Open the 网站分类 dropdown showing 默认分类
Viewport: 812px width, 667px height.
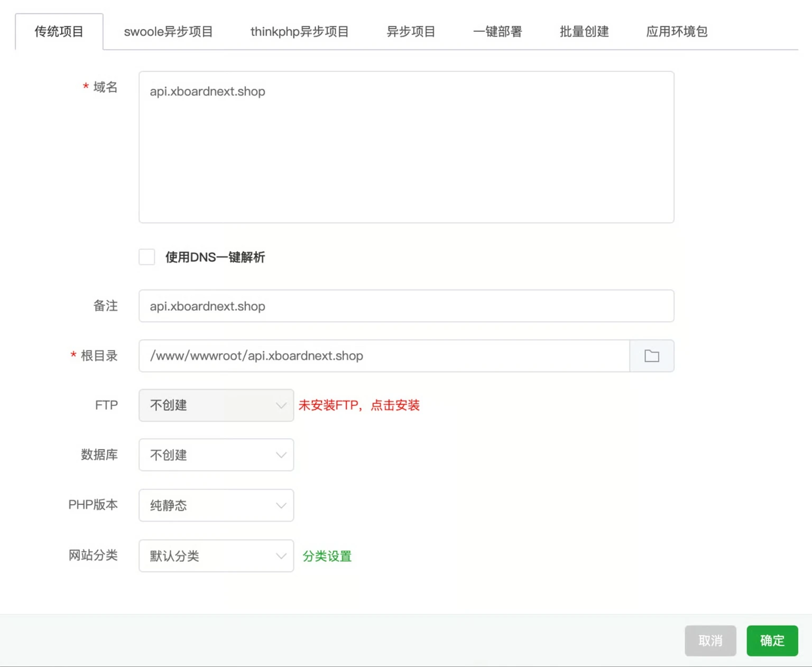pyautogui.click(x=216, y=556)
